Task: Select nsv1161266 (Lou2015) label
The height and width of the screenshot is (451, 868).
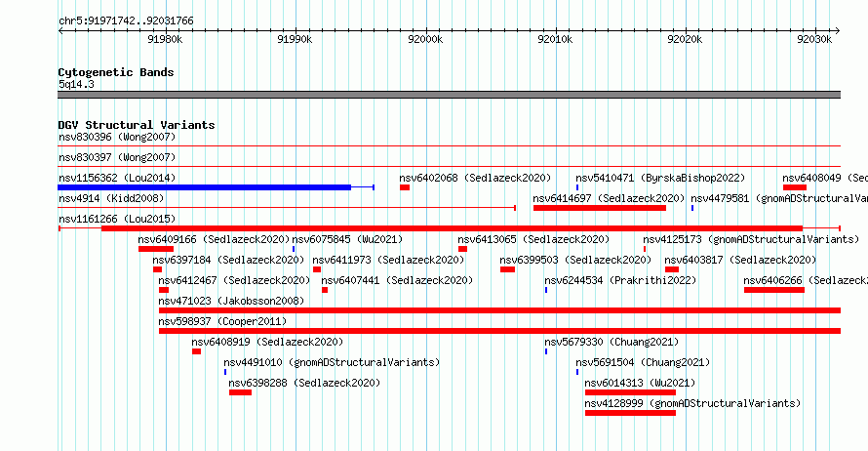Action: pos(117,219)
